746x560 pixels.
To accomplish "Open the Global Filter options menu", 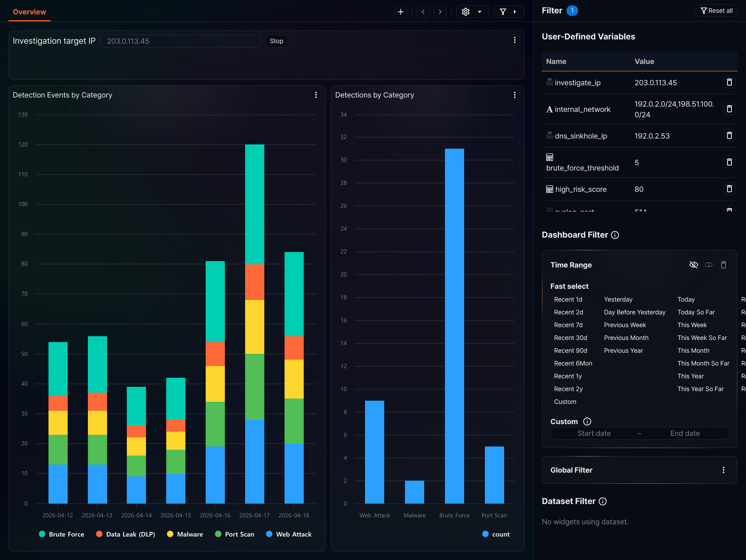I will click(x=723, y=470).
